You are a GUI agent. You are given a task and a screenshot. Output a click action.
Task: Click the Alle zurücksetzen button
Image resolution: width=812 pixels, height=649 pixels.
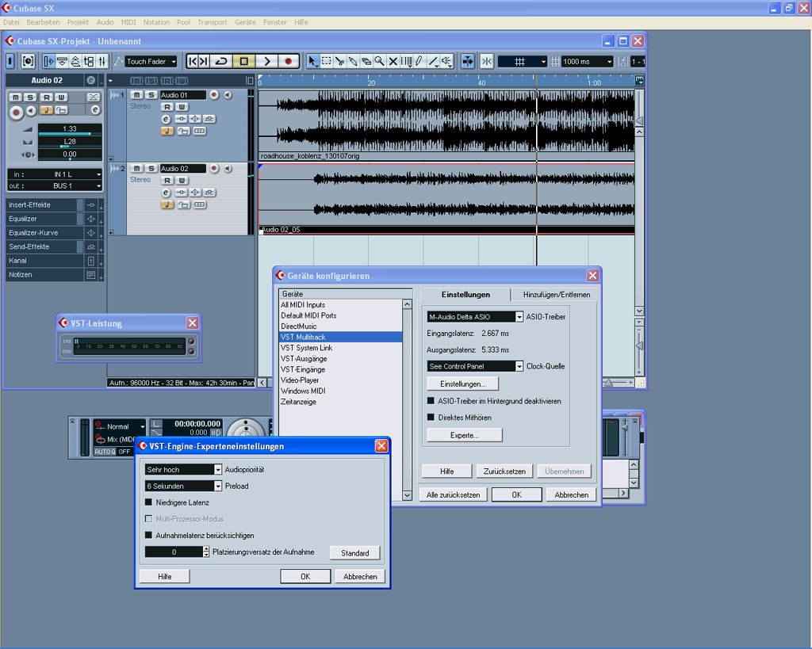click(453, 494)
